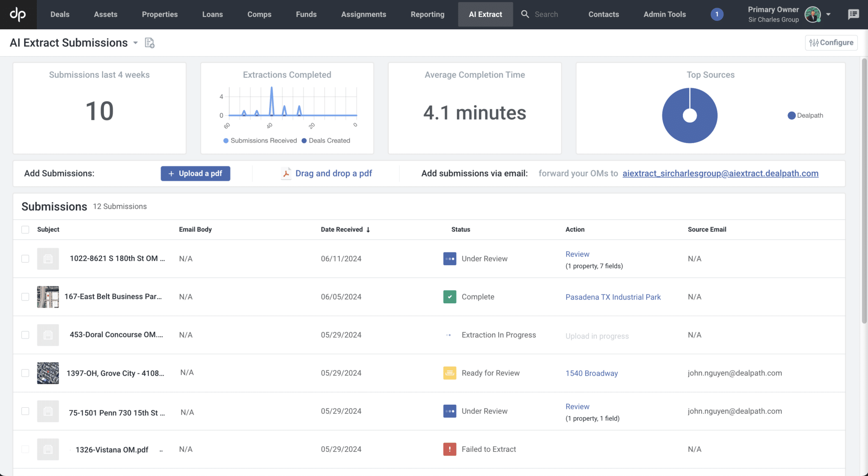Check the 1022-8621 S 180th St row checkbox
Viewport: 868px width, 476px height.
click(x=25, y=259)
